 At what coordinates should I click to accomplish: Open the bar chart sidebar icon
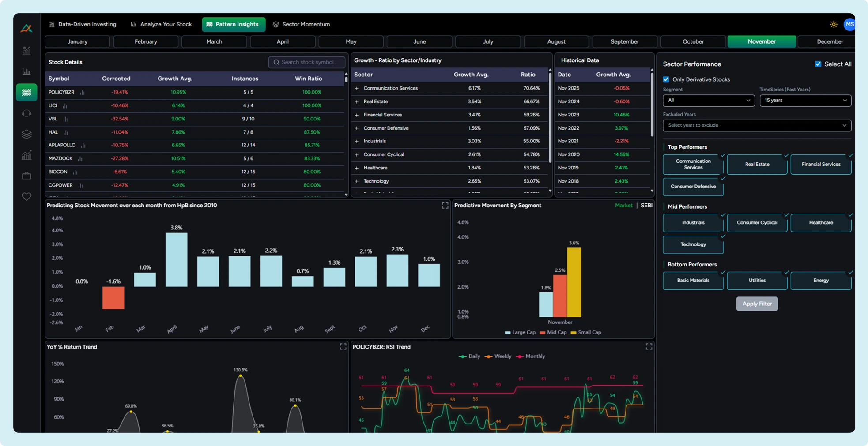click(x=26, y=71)
